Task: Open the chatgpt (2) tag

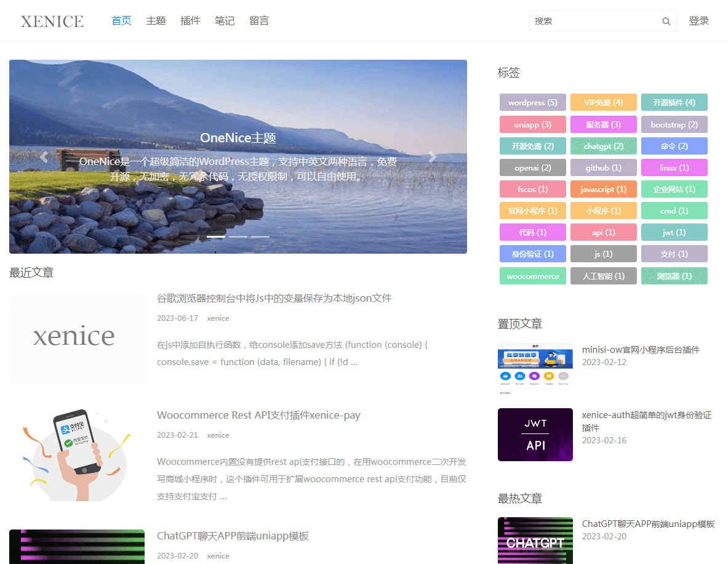Action: tap(603, 146)
